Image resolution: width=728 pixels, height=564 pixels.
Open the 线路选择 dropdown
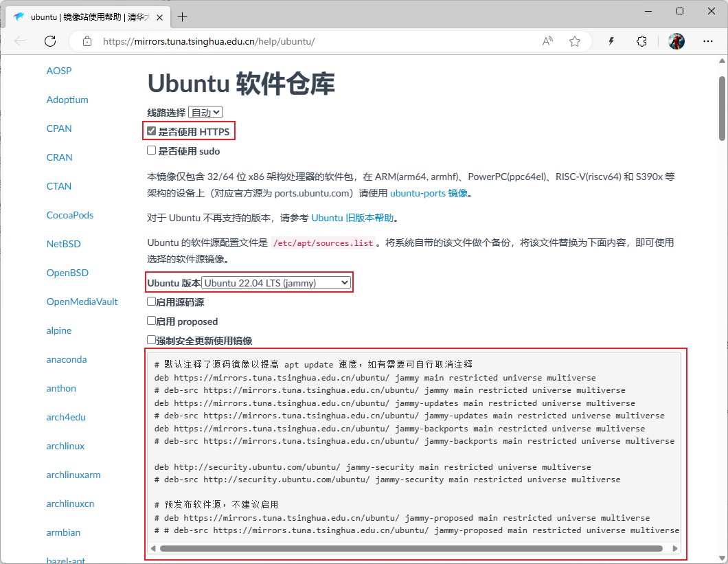(205, 113)
